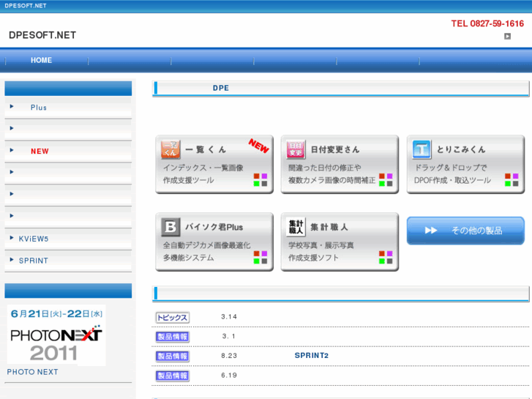
Task: Click the arrow bullet beside SPRINT
Action: 12,260
